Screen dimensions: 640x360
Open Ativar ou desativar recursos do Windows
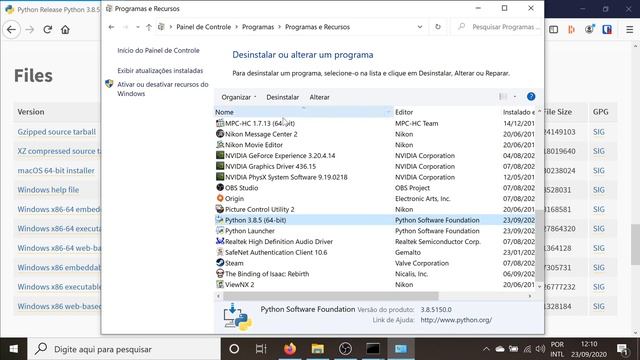[x=162, y=89]
